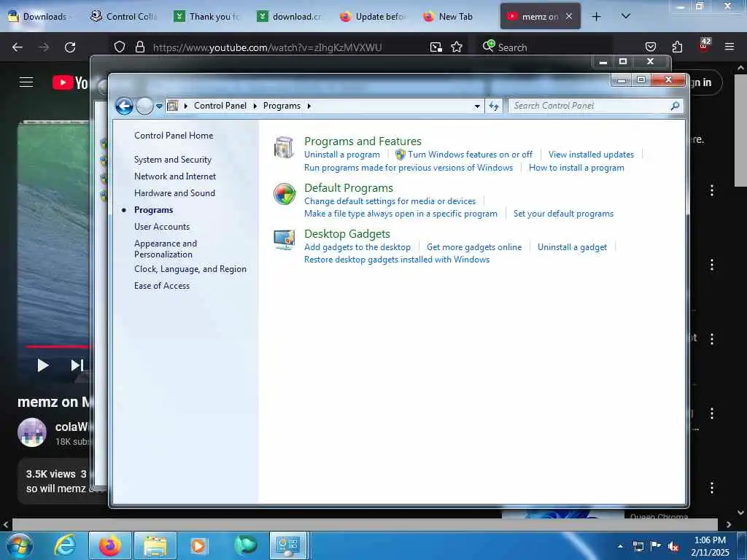Open Firefox application menu
This screenshot has width=747, height=560.
pyautogui.click(x=729, y=47)
